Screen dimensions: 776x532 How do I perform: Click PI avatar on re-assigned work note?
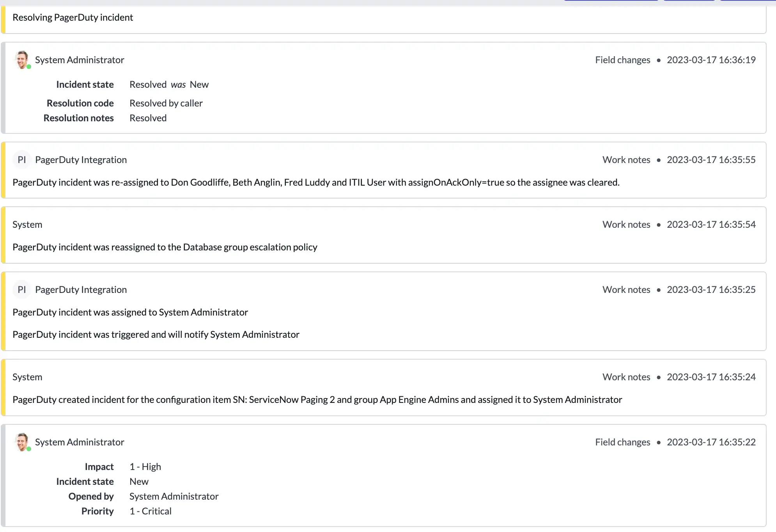pos(22,160)
